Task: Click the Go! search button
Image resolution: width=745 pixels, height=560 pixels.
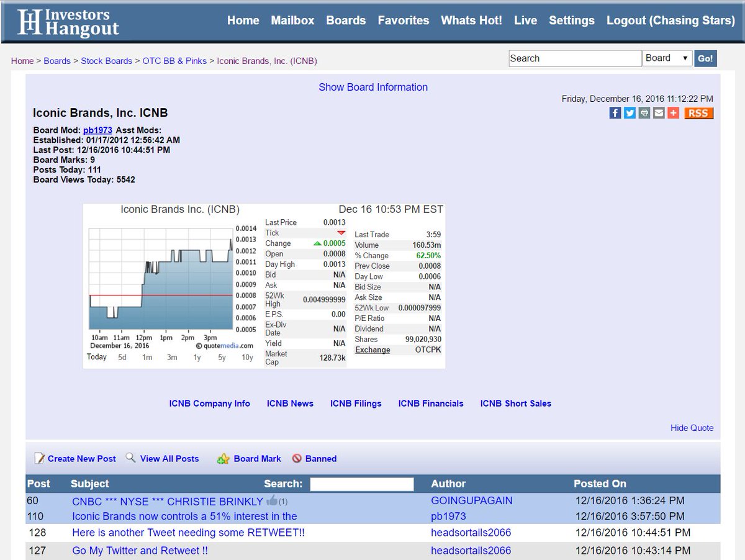Action: [x=705, y=58]
